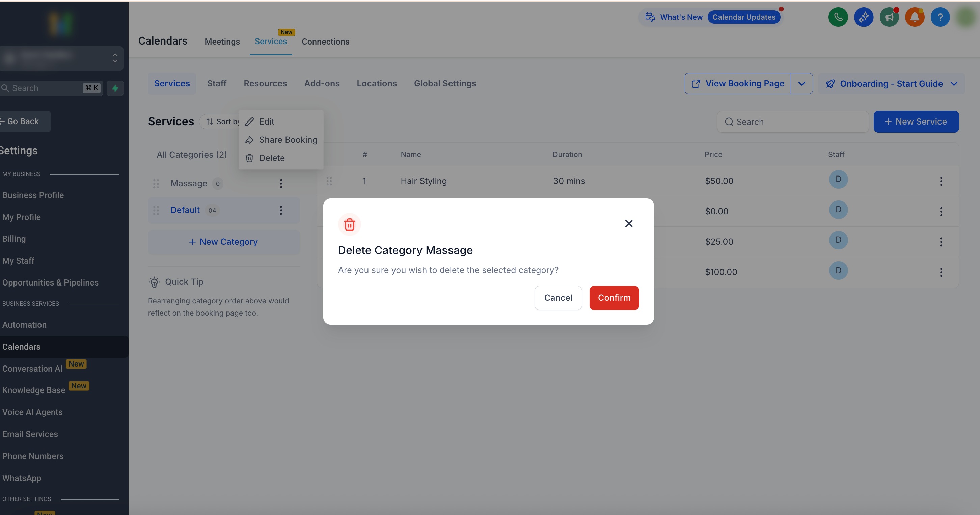Image resolution: width=980 pixels, height=515 pixels.
Task: Expand the View Booking Page dropdown arrow
Action: 801,84
